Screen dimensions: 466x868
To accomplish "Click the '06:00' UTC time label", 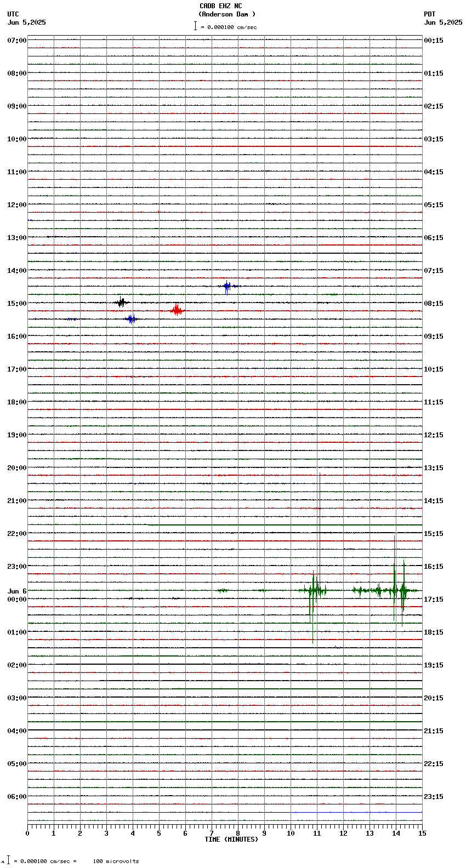I will [x=17, y=797].
